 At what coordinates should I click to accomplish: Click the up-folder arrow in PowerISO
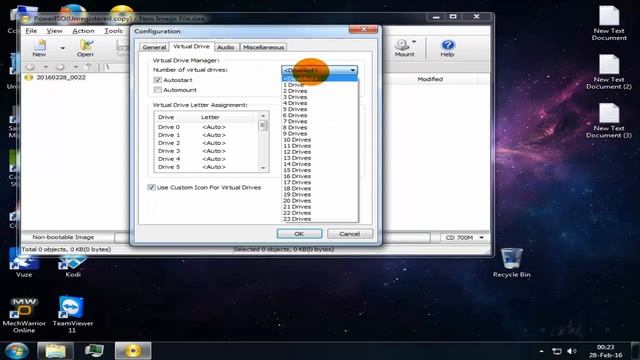pos(89,67)
